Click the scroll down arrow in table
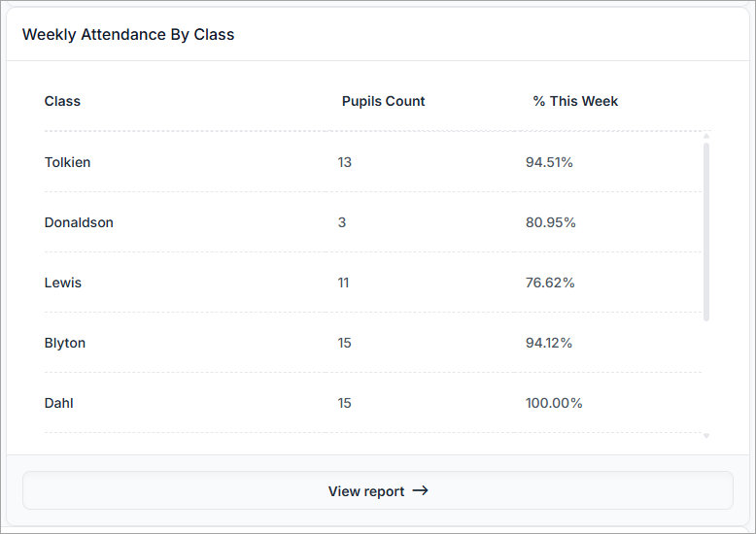The width and height of the screenshot is (756, 534). point(706,436)
